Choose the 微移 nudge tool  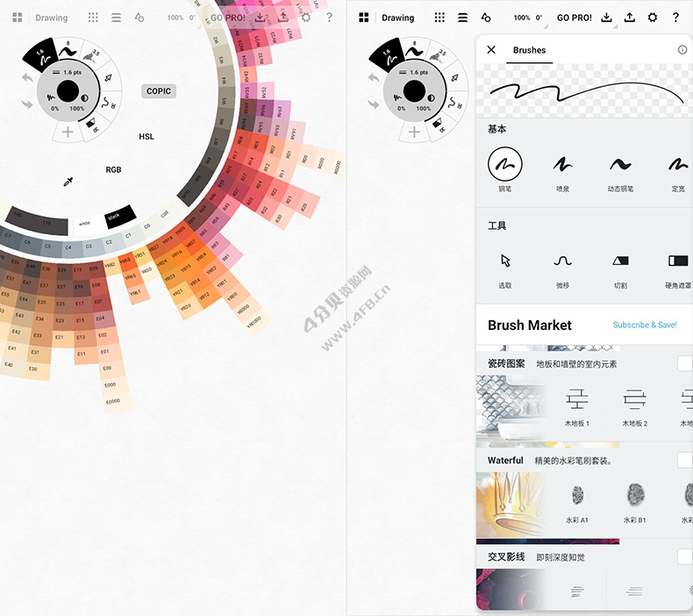tap(562, 261)
